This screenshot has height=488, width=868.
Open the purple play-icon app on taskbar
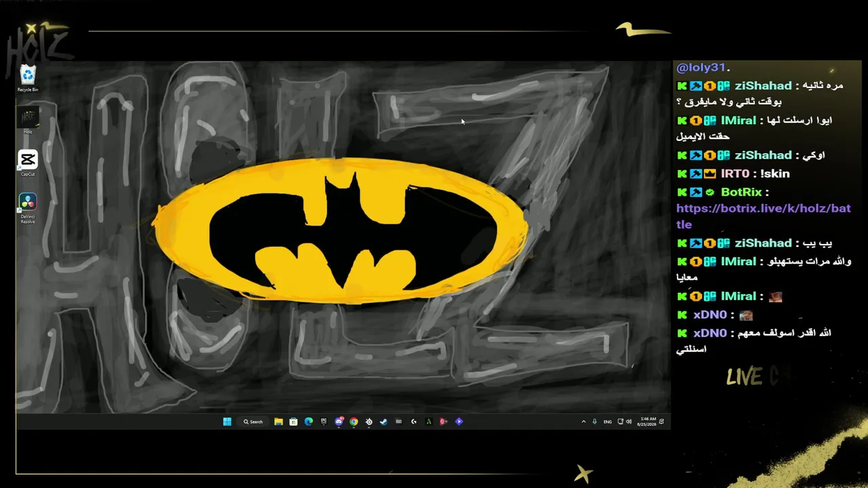(459, 422)
